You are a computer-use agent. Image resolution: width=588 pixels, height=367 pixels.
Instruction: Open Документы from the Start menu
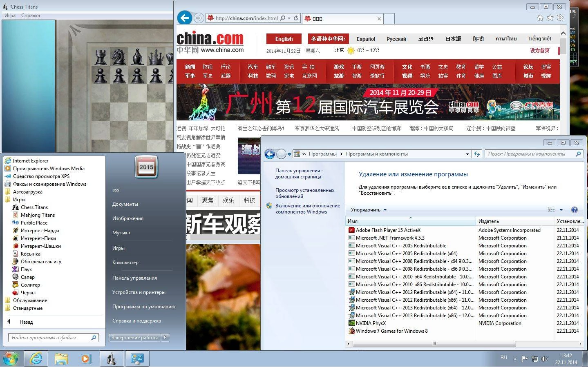coord(125,204)
